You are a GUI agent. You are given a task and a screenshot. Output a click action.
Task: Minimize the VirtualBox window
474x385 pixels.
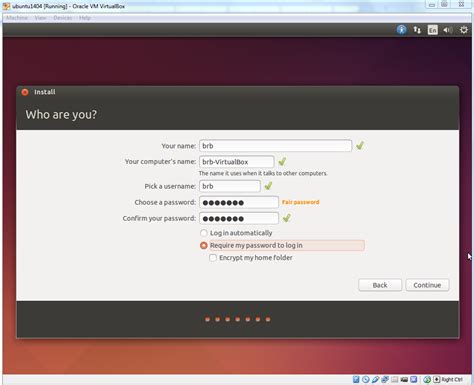432,5
